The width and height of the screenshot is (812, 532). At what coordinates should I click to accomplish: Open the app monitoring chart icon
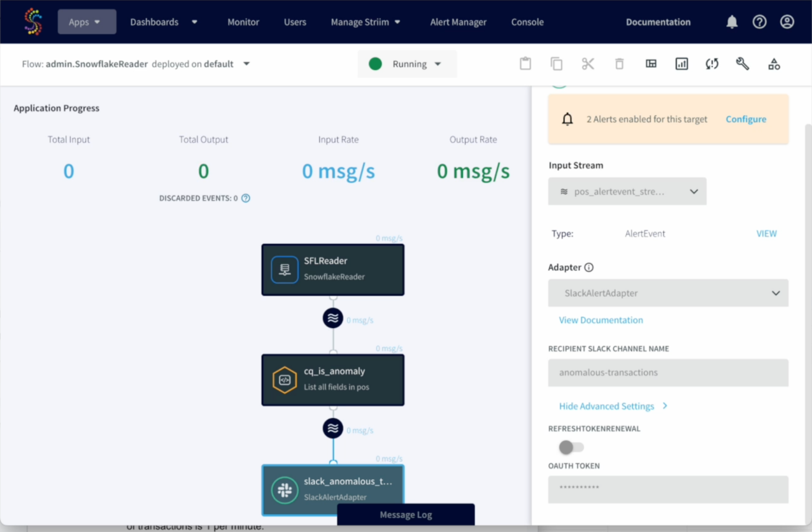(681, 63)
